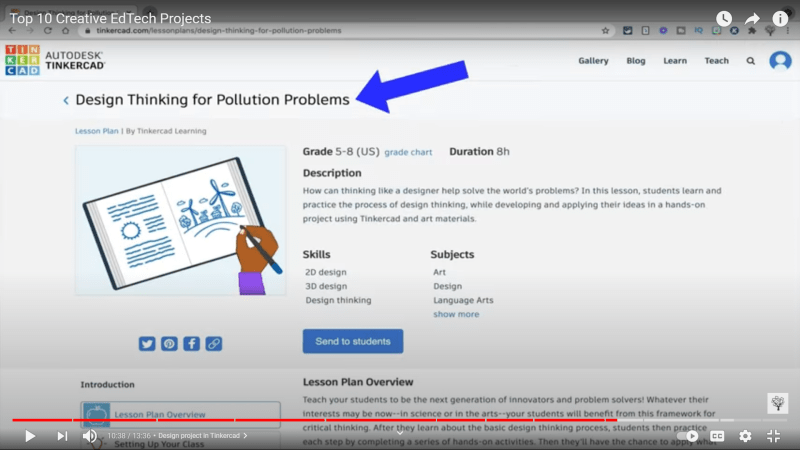Click the Watch later clock icon

[724, 19]
